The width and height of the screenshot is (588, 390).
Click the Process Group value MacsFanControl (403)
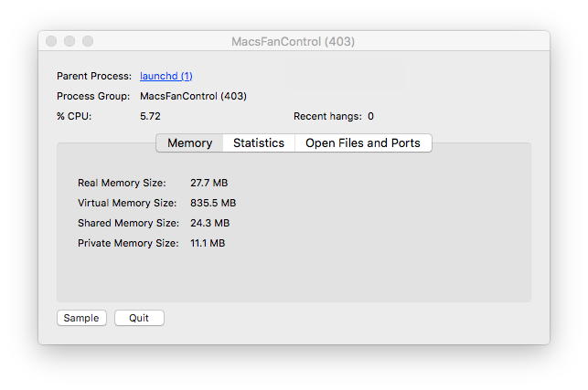coord(193,96)
